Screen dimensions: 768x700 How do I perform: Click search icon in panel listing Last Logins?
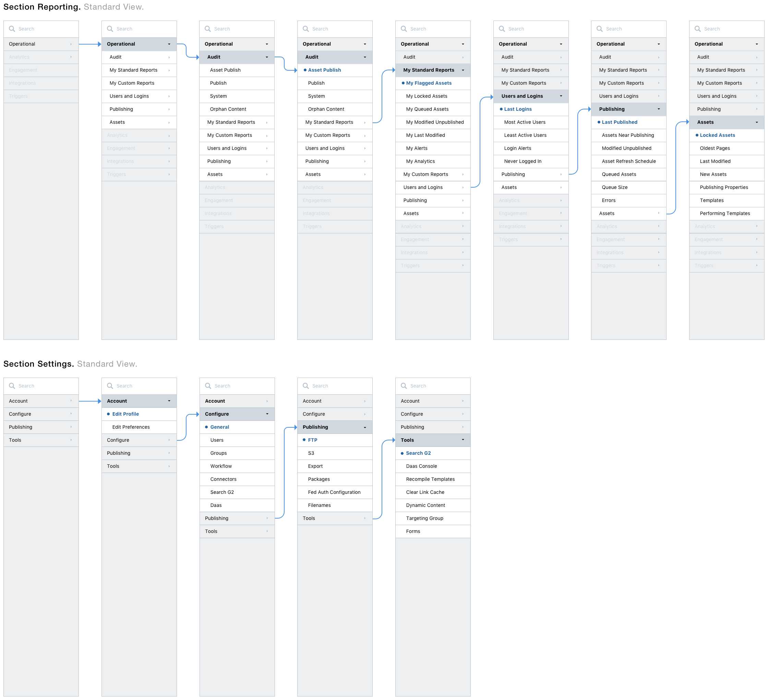click(x=501, y=29)
